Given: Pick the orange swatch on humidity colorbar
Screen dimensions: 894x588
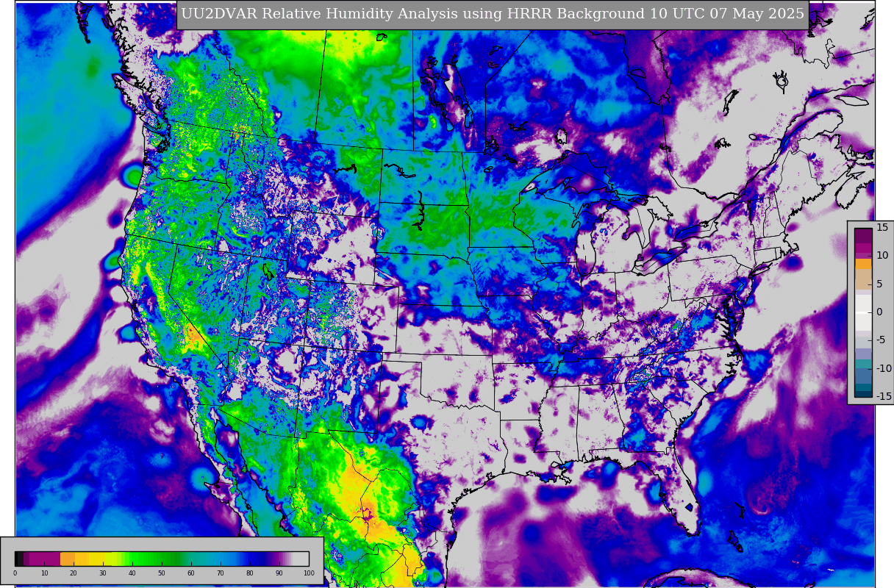Looking at the screenshot, I should click(67, 559).
